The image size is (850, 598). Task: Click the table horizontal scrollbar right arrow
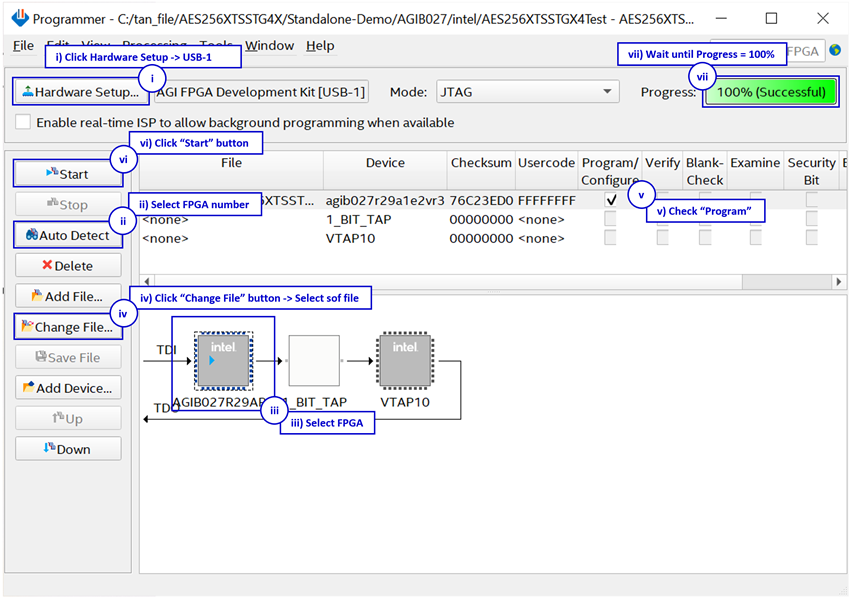[x=839, y=281]
